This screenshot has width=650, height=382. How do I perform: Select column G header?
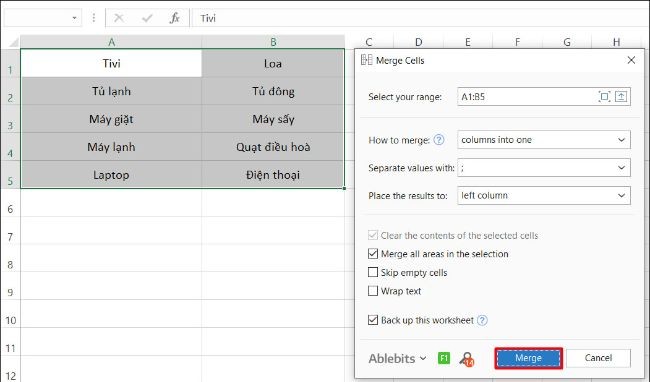(x=567, y=42)
